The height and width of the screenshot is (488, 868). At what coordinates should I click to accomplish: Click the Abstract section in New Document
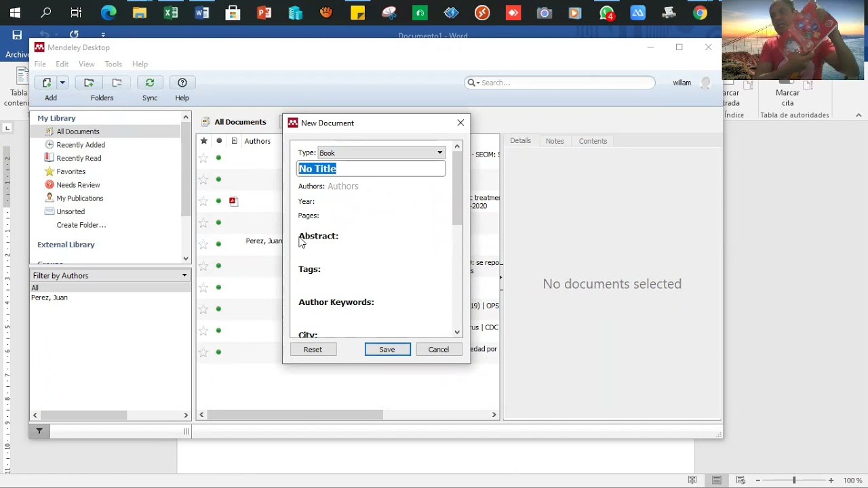pos(318,236)
